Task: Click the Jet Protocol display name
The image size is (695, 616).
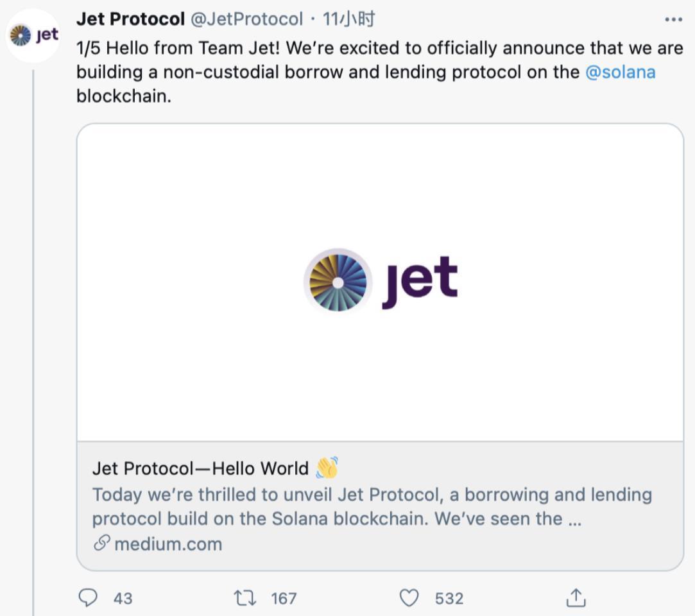Action: point(130,18)
